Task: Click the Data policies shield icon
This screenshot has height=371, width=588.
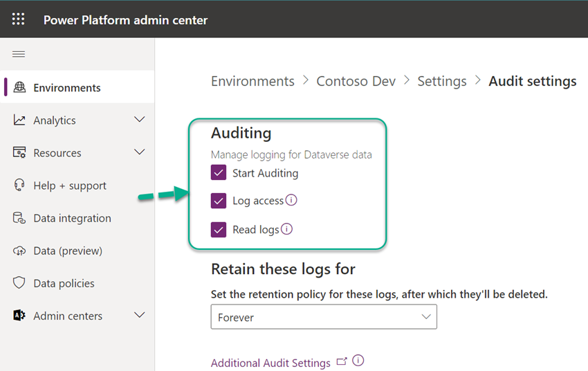Action: [19, 282]
